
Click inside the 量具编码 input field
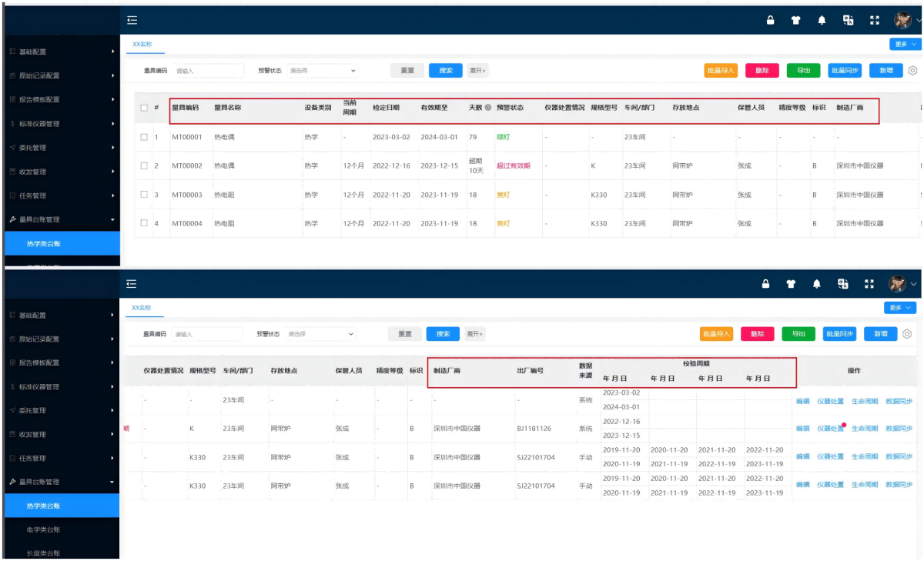[208, 69]
